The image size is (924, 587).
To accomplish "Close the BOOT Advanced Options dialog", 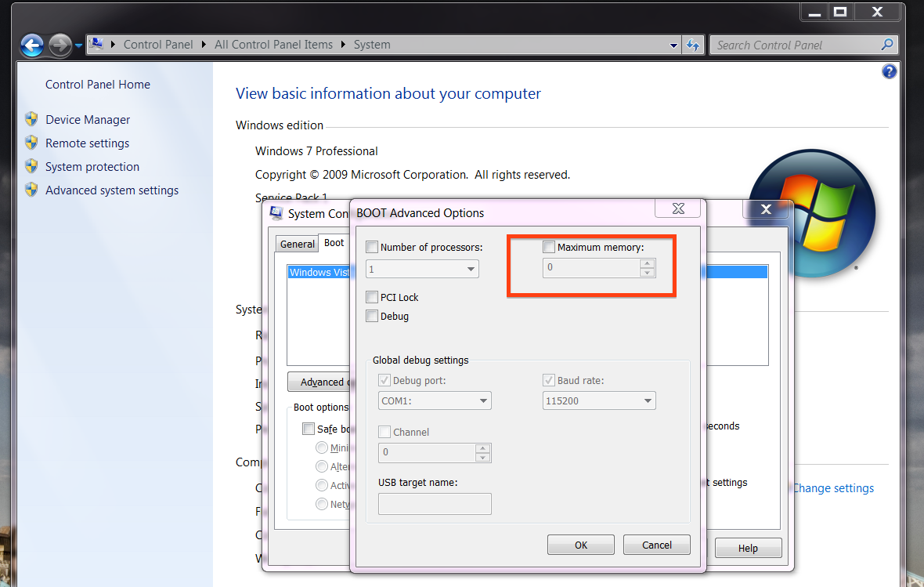I will pyautogui.click(x=678, y=208).
